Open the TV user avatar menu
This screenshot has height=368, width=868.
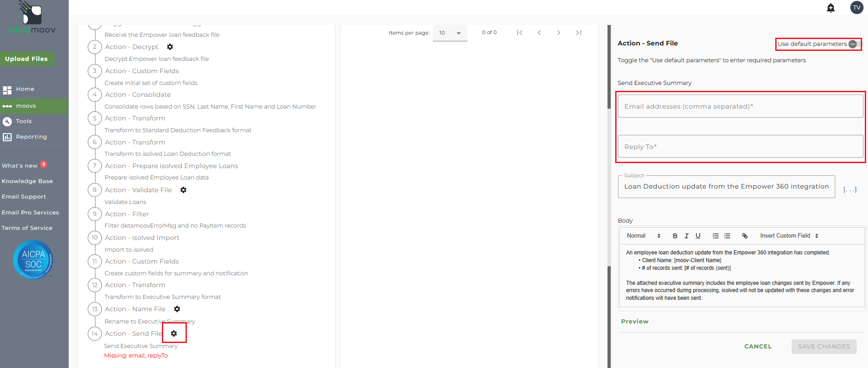coord(857,7)
